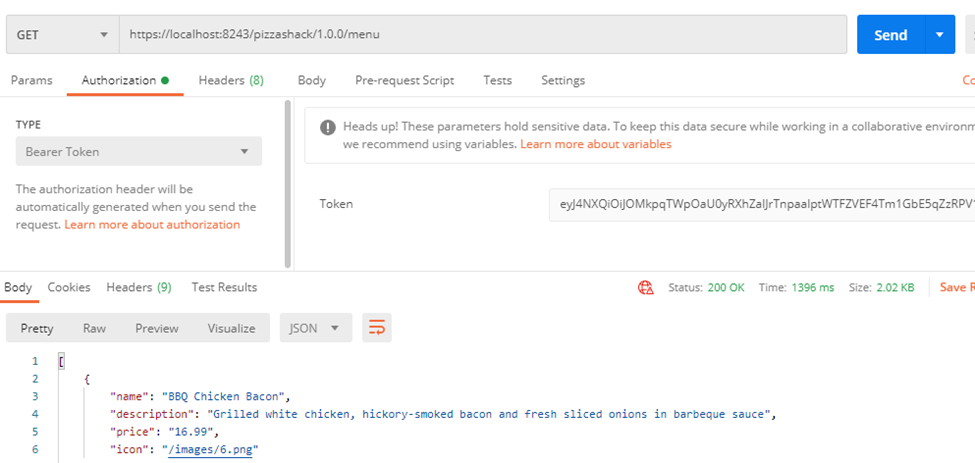Switch to the request Body tab
The width and height of the screenshot is (975, 463).
312,80
